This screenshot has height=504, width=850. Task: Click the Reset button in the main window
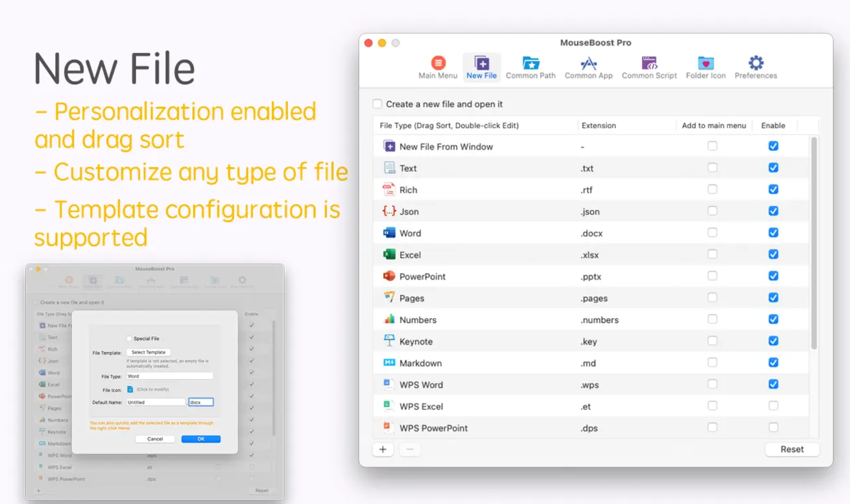[792, 449]
